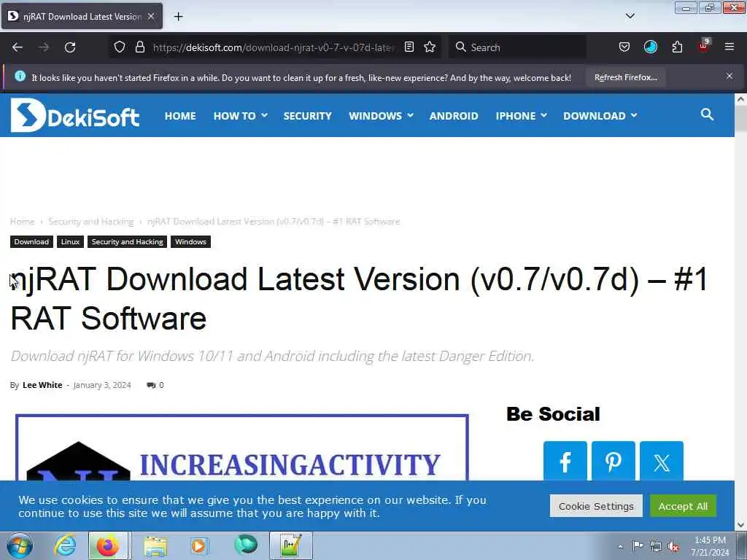Open the SECURITY nav item
The image size is (747, 560).
pos(307,116)
